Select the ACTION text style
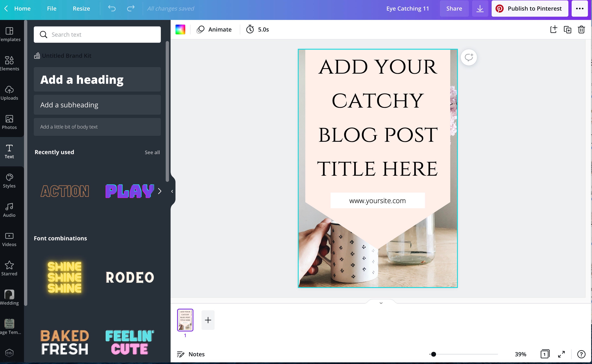This screenshot has width=592, height=364. [65, 191]
